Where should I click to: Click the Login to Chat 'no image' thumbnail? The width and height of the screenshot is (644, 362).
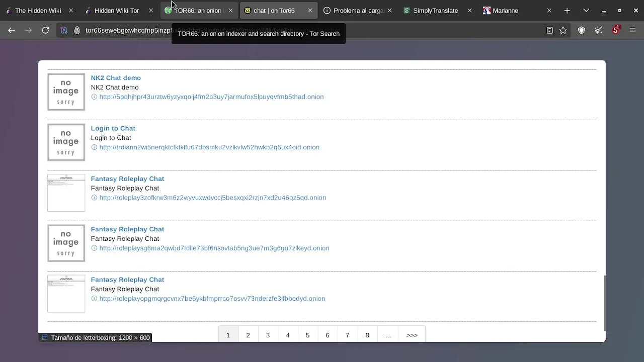click(x=66, y=142)
